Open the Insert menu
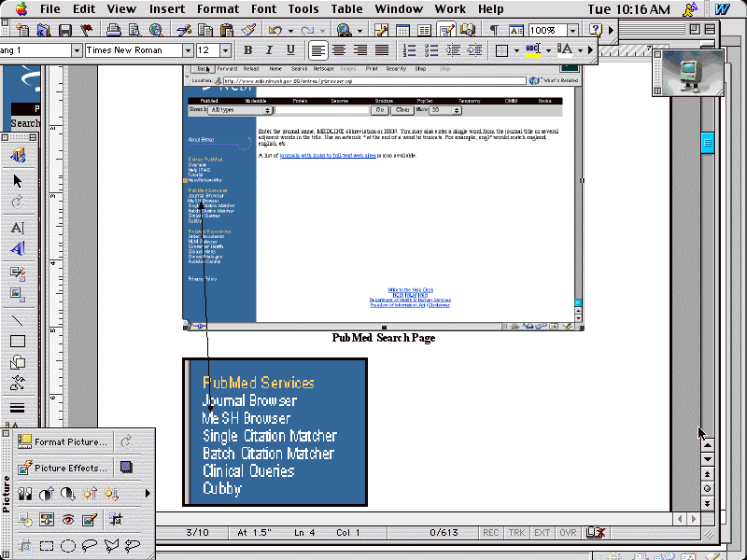 click(167, 9)
